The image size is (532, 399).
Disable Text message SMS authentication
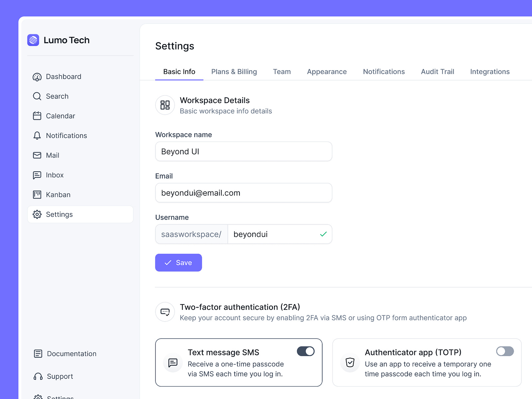[x=305, y=351]
